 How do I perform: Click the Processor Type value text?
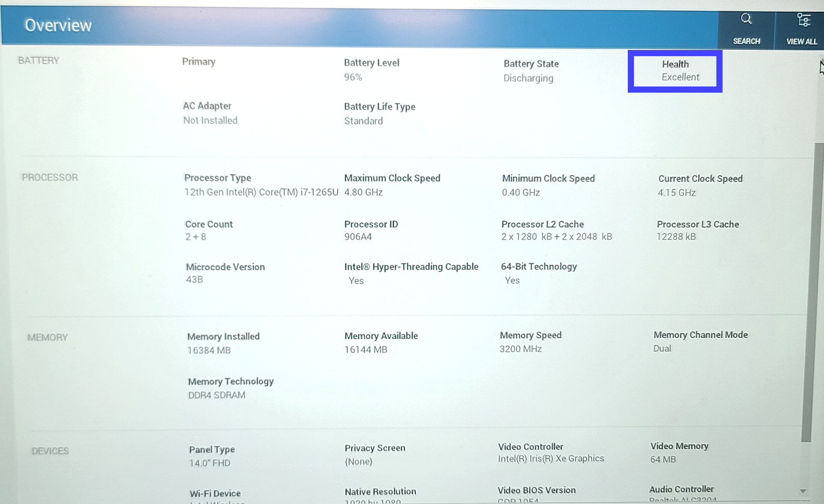(x=261, y=192)
